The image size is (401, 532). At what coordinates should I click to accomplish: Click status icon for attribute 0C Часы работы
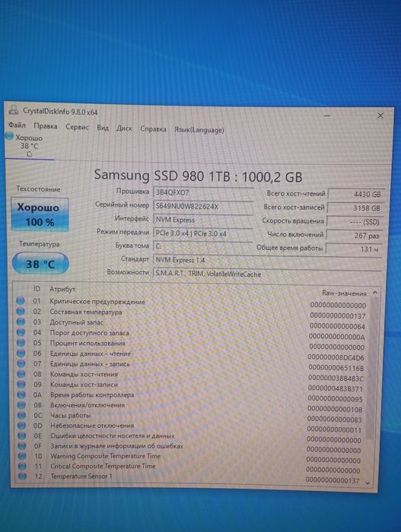coord(22,415)
